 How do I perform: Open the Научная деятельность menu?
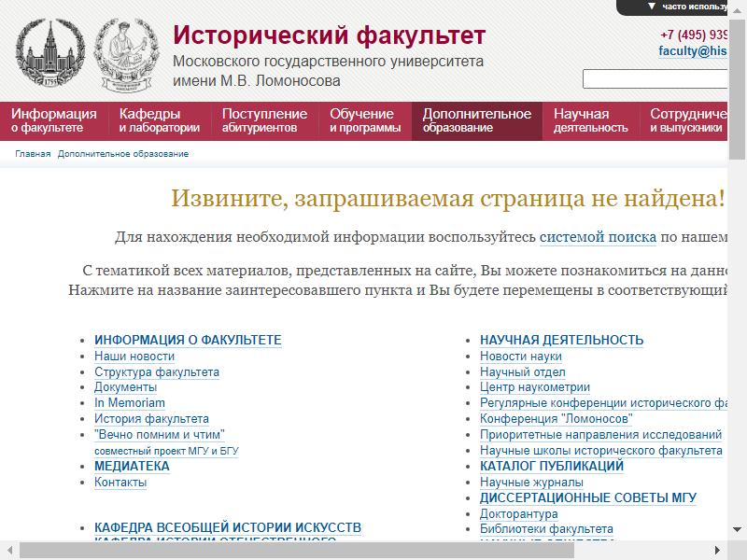[590, 120]
